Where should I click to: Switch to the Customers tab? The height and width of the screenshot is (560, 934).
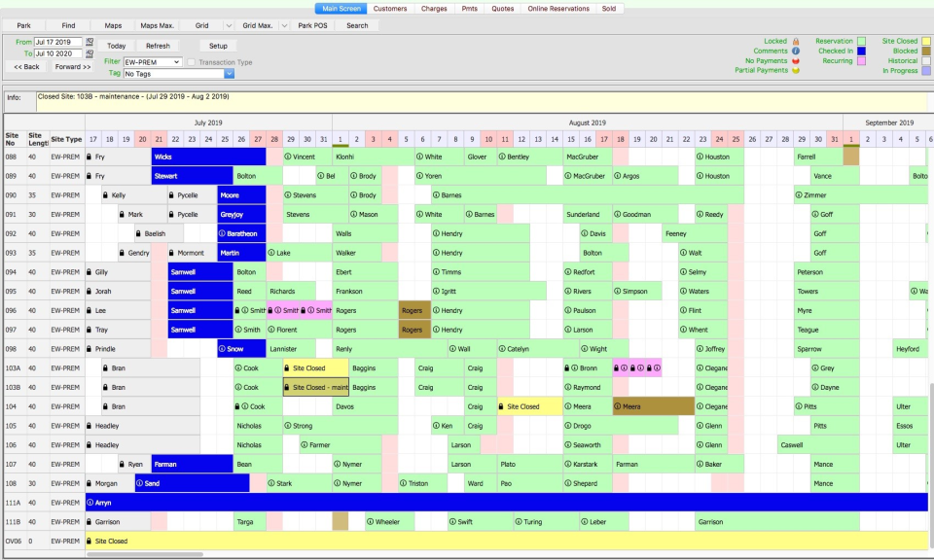[389, 9]
